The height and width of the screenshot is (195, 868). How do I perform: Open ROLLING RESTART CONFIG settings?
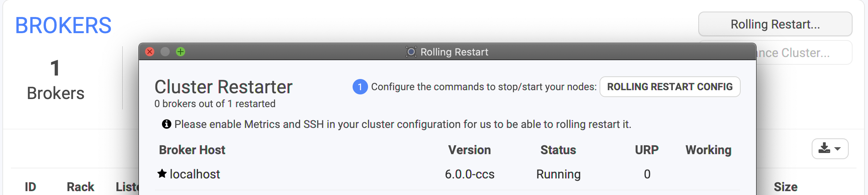(670, 87)
